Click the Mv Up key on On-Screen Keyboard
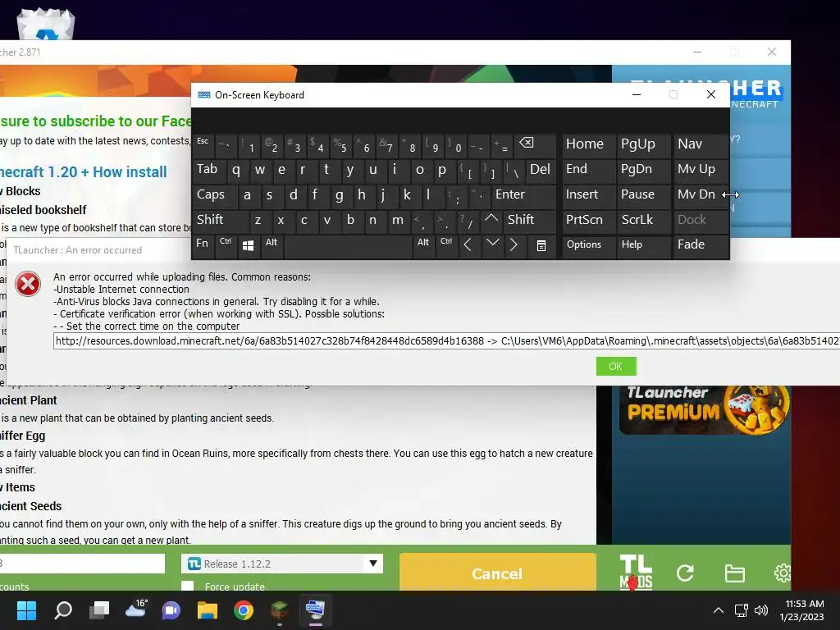Image resolution: width=840 pixels, height=630 pixels. pyautogui.click(x=700, y=169)
